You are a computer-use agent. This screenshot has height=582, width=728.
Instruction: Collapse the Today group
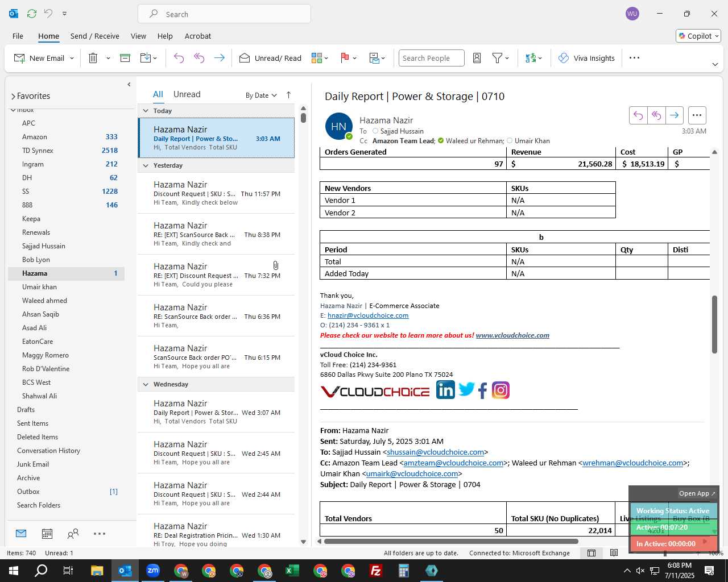(x=146, y=111)
